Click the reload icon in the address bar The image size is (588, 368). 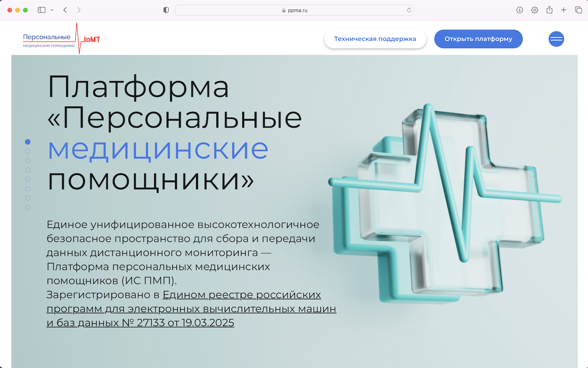(409, 10)
